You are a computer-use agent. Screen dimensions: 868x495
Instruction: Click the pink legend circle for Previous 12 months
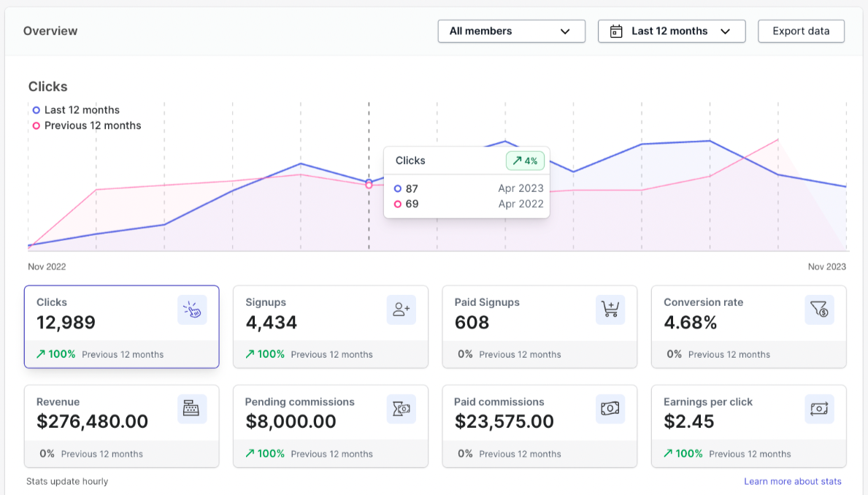(36, 126)
